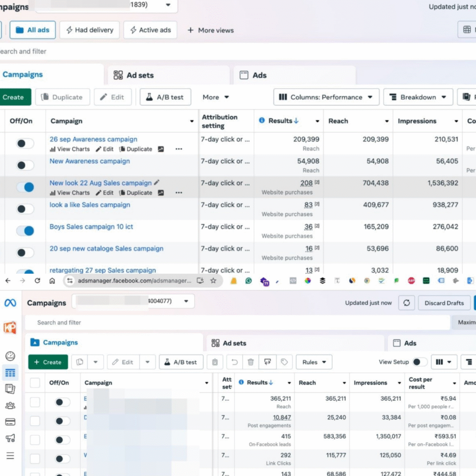
Task: Toggle on the campaign with 365,211 results
Action: pos(63,402)
